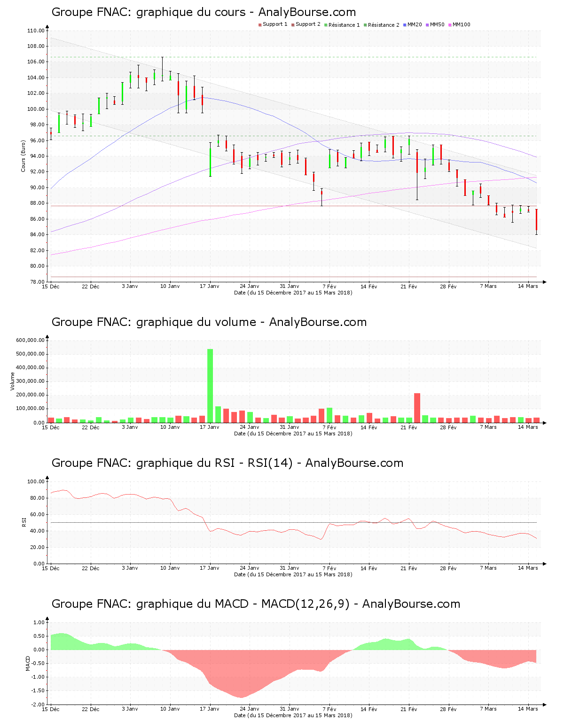
Task: Click the '20.00' RSI axis value
Action: (37, 548)
